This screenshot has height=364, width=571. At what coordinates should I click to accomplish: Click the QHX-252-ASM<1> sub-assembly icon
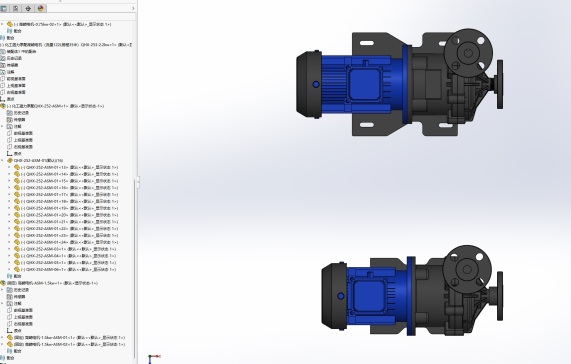(x=3, y=106)
